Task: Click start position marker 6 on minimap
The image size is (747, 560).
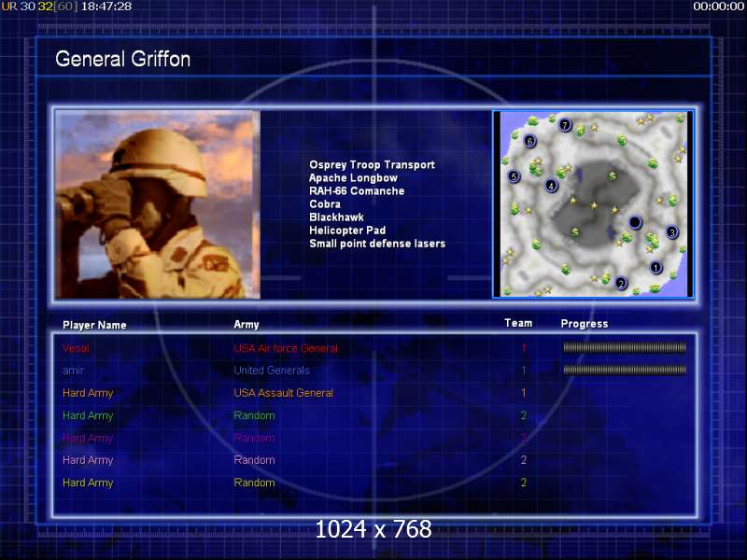Action: point(529,141)
